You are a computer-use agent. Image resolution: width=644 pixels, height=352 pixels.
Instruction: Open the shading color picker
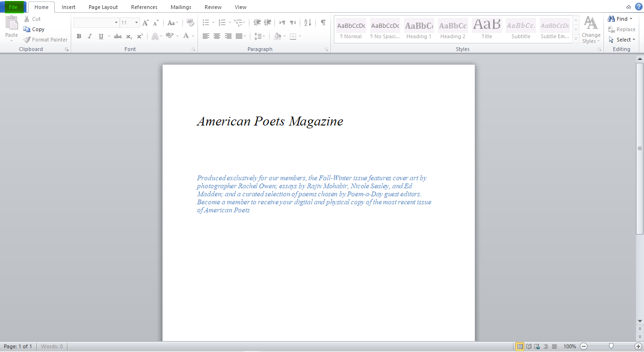[x=285, y=36]
